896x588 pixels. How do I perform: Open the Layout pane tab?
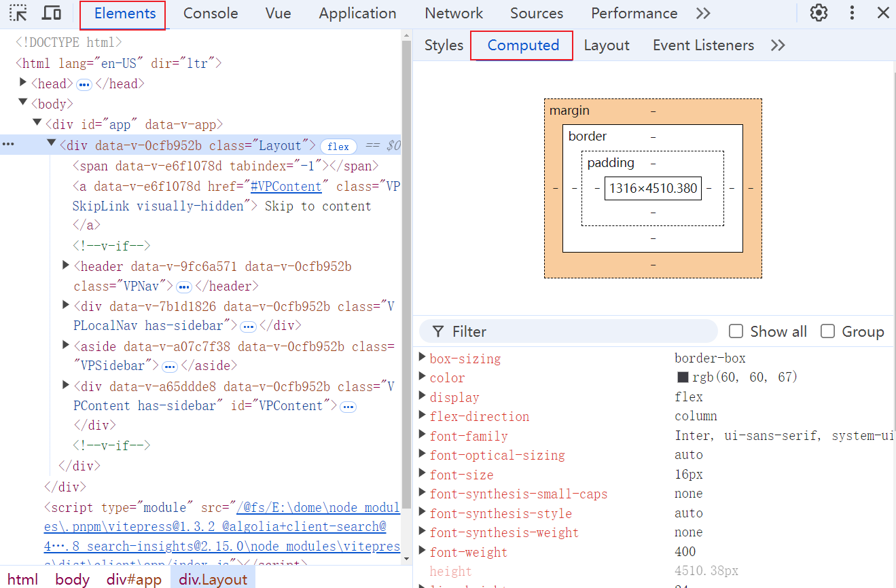click(x=607, y=45)
